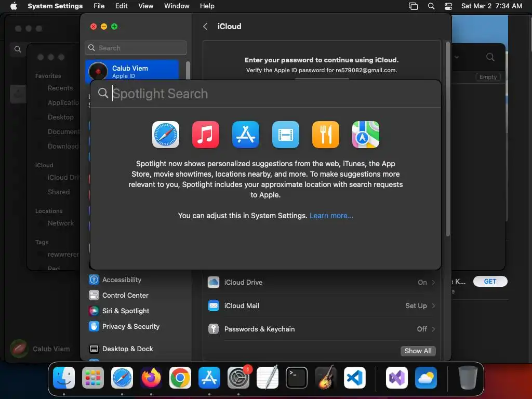Open the Trash in the Dock
This screenshot has width=532, height=399.
468,378
